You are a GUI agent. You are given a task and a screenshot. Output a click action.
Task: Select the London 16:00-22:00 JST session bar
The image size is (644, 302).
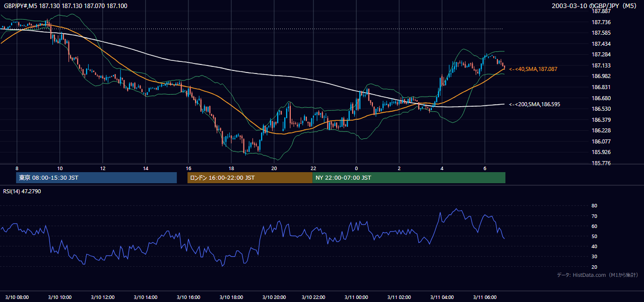pyautogui.click(x=250, y=178)
